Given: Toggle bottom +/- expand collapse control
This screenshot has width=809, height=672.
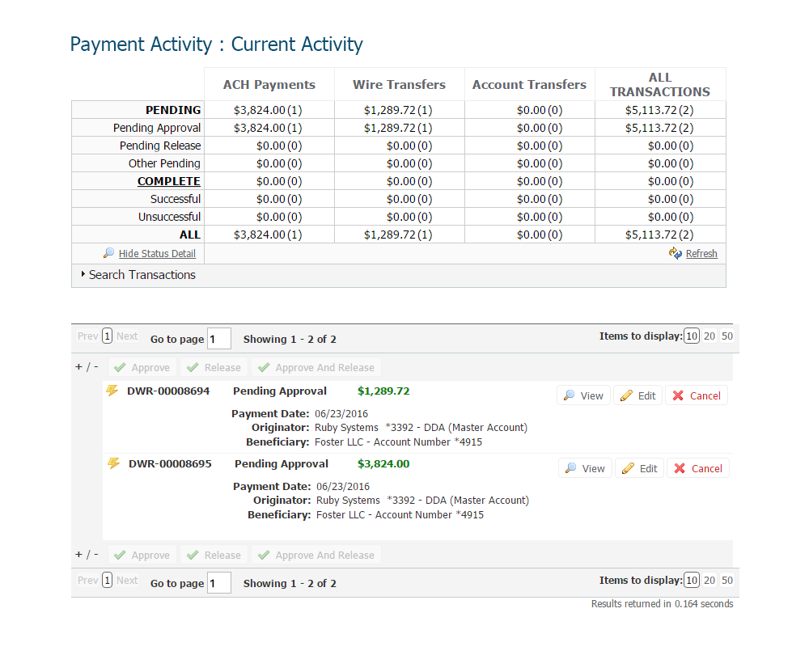Looking at the screenshot, I should coord(87,554).
